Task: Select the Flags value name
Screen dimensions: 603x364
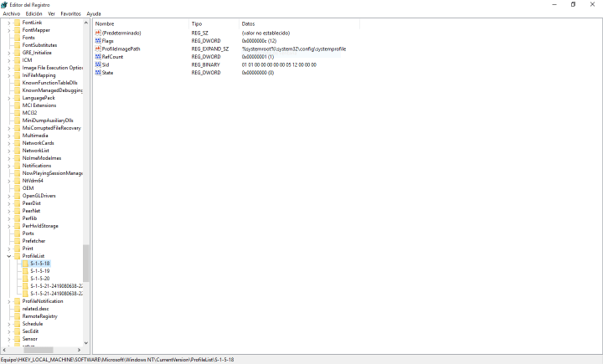Action: (x=108, y=41)
